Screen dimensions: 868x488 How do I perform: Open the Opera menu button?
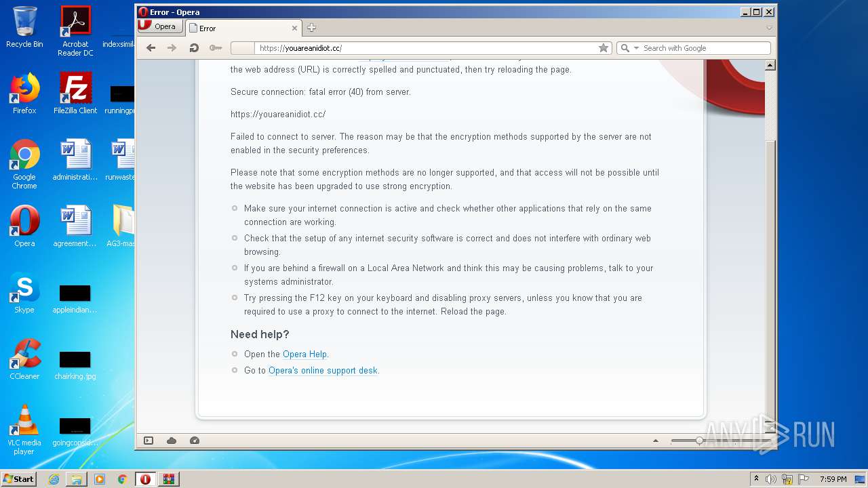point(160,26)
